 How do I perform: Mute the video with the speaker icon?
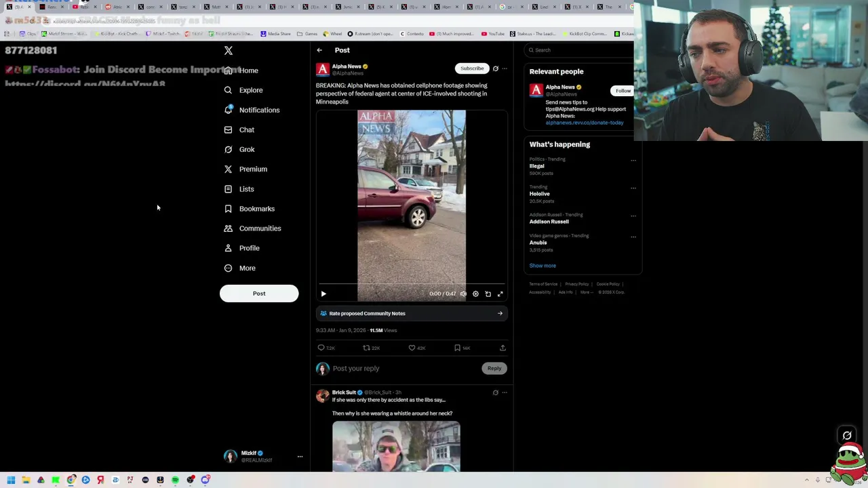(463, 294)
